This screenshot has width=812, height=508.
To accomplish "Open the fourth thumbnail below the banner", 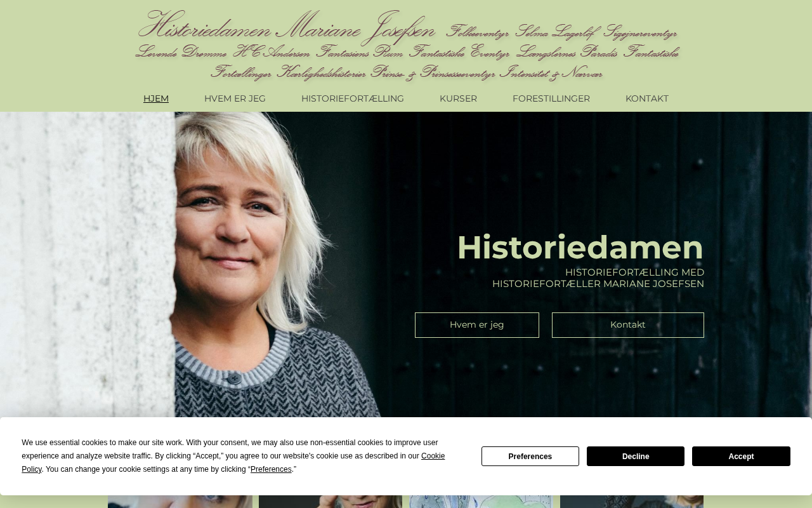I will click(632, 502).
